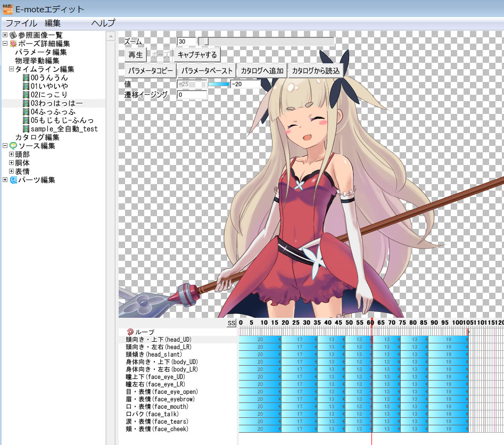This screenshot has height=445, width=504.
Task: Expand the パーツ編集 tree node
Action: [5, 180]
